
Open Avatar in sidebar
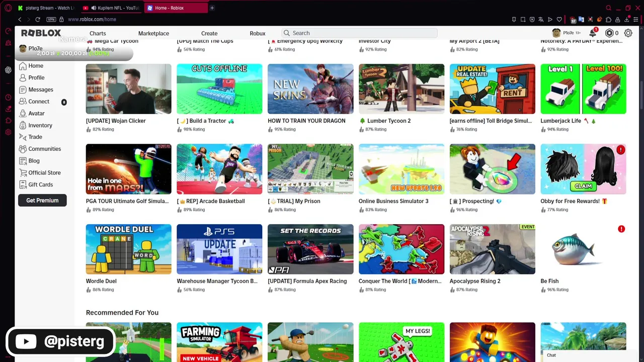coord(32,114)
